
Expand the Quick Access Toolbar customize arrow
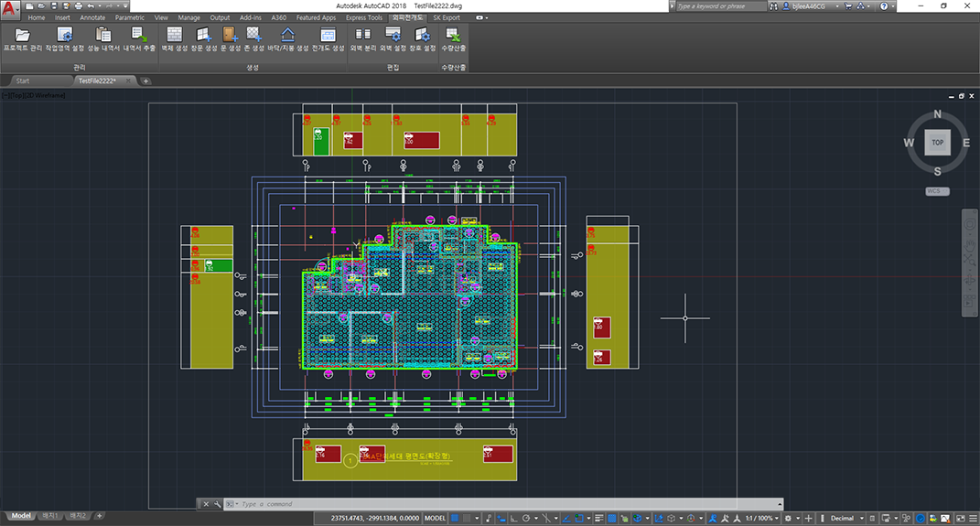click(125, 6)
